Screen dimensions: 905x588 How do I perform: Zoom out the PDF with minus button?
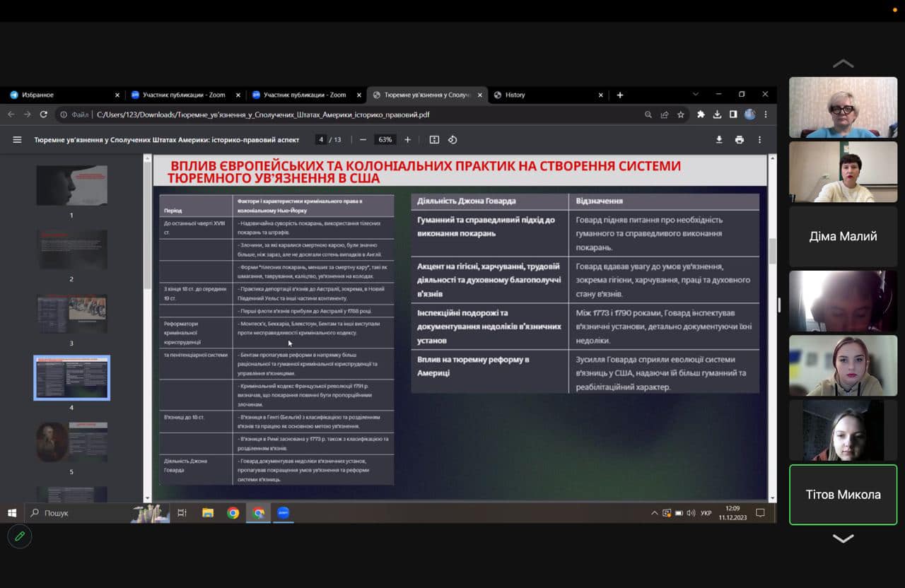[363, 140]
